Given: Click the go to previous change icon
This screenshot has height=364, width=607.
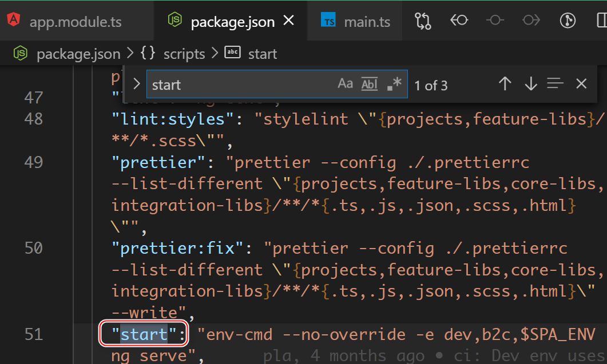Looking at the screenshot, I should [x=459, y=21].
